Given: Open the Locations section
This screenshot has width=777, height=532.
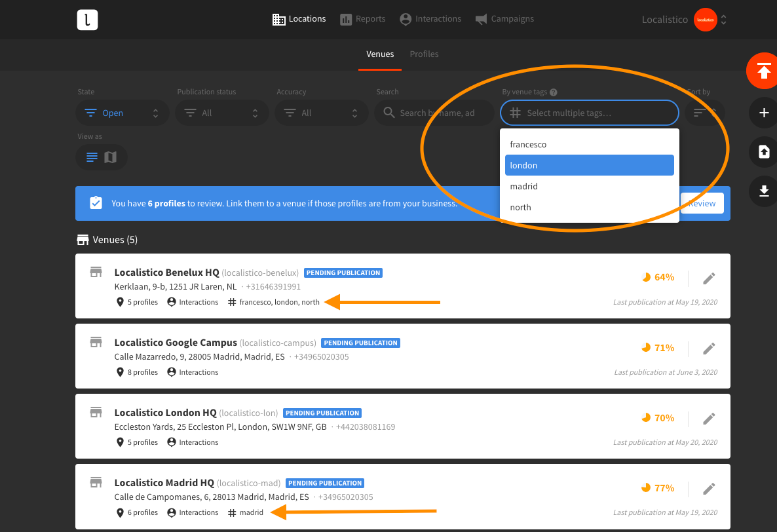Looking at the screenshot, I should [299, 19].
